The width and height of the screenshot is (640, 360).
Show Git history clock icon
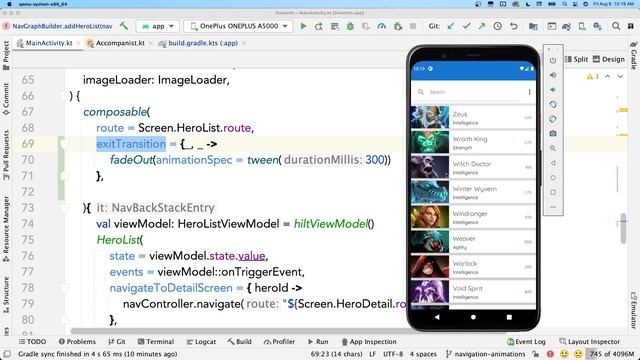498,26
